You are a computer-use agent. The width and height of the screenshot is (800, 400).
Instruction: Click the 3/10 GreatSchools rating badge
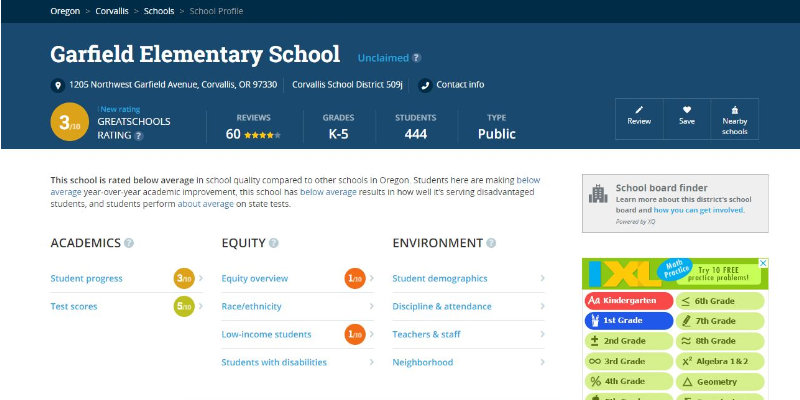70,122
